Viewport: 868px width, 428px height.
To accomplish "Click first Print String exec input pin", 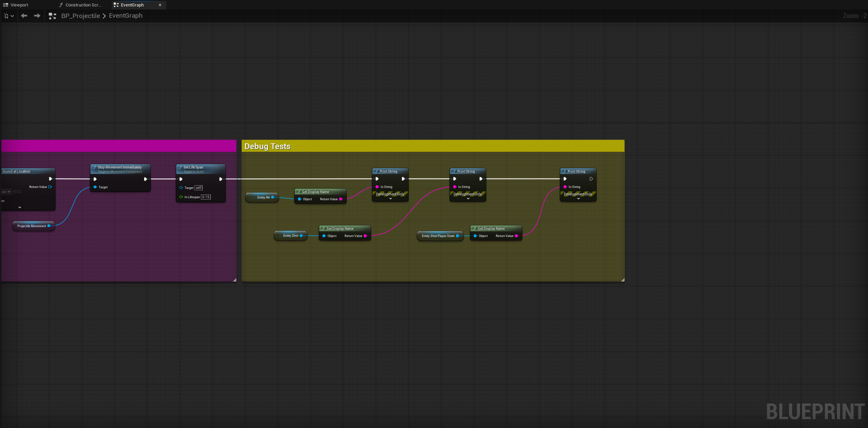I will (377, 179).
